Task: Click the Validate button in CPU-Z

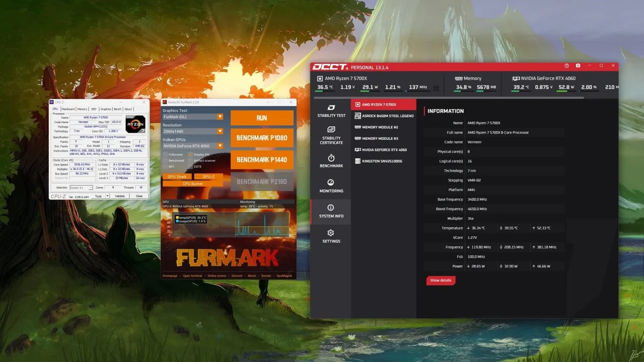Action: 120,196
